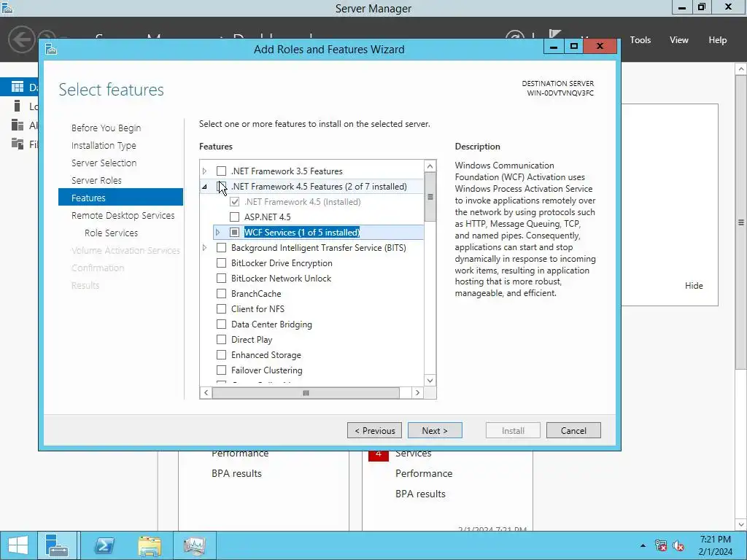The height and width of the screenshot is (560, 747).
Task: Click the Windows Start button
Action: click(x=18, y=545)
